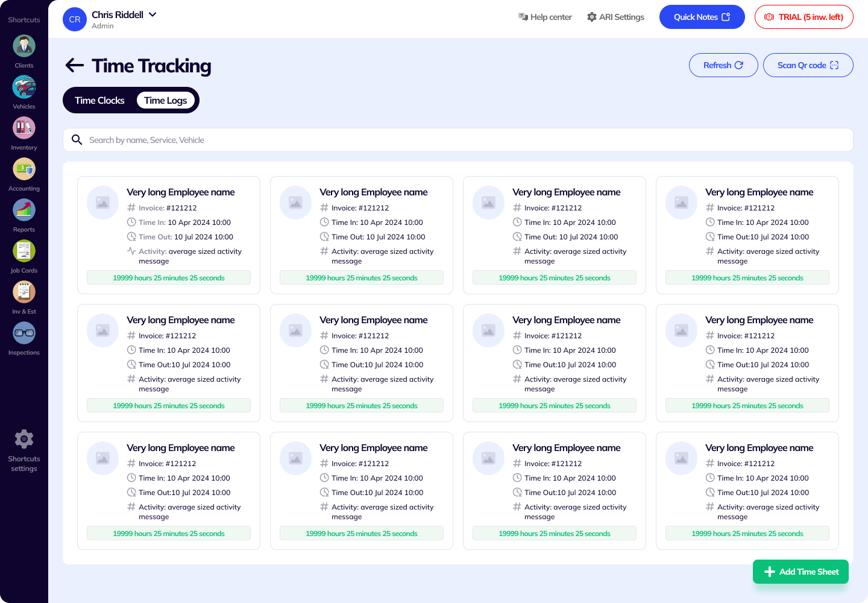The width and height of the screenshot is (868, 603).
Task: Open Inv & Est from sidebar
Action: [24, 292]
